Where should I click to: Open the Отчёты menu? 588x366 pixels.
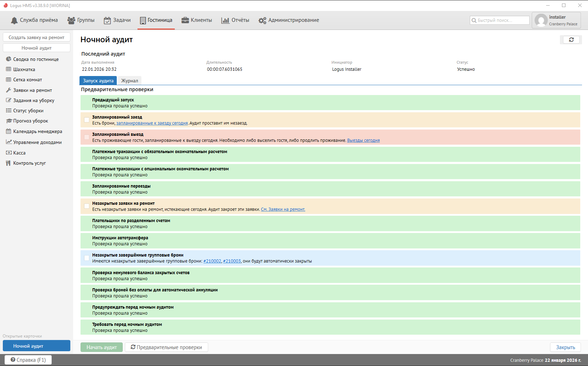(235, 20)
